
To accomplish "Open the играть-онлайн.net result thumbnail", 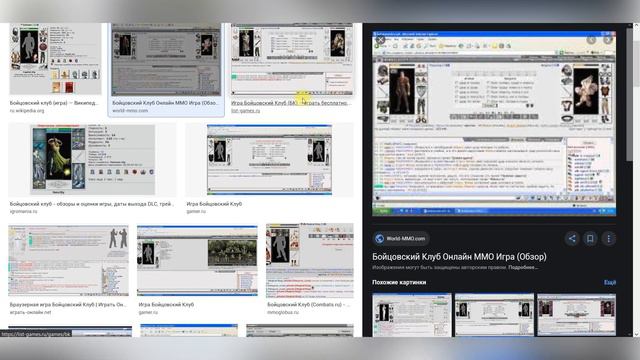I will pyautogui.click(x=68, y=260).
